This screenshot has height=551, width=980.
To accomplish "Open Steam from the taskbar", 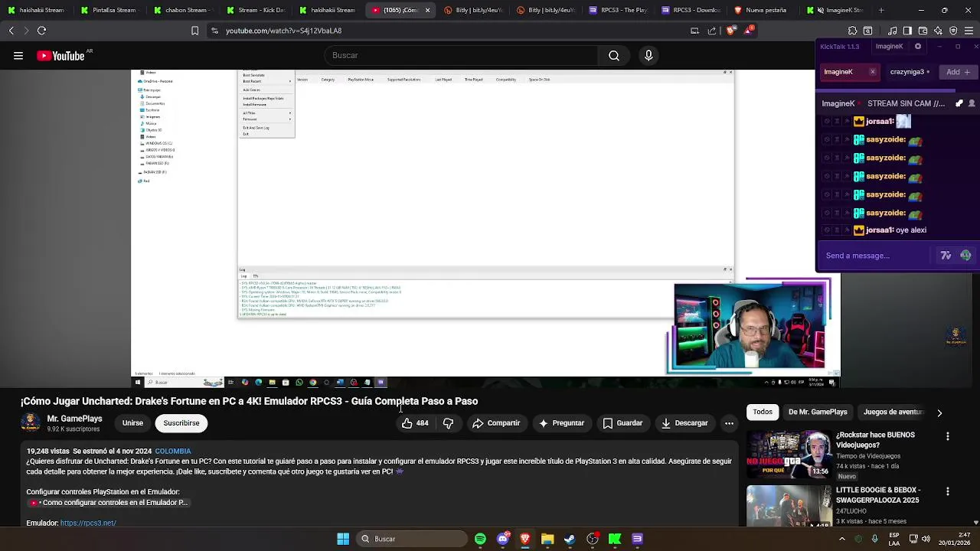I will click(570, 539).
